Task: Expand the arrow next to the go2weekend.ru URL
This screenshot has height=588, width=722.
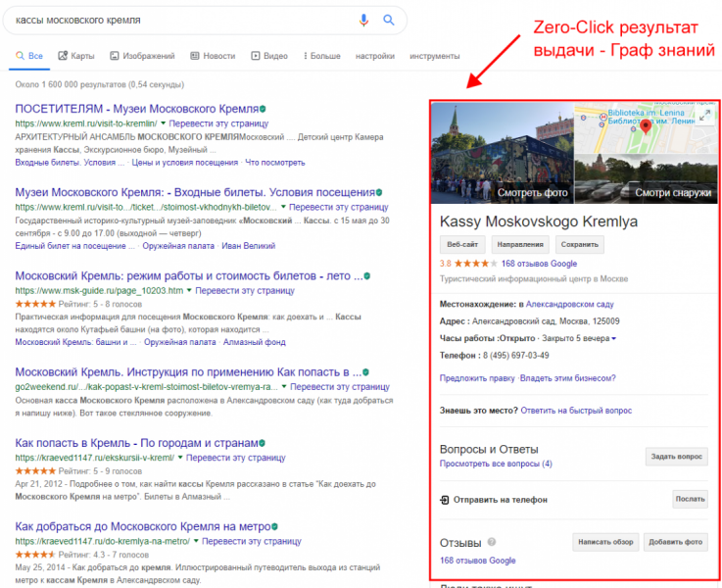Action: coord(284,387)
